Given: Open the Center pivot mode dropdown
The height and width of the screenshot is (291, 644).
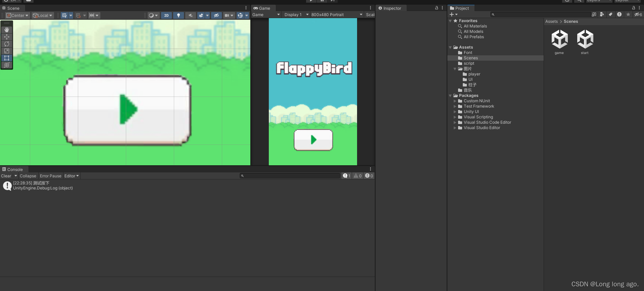Looking at the screenshot, I should (18, 15).
